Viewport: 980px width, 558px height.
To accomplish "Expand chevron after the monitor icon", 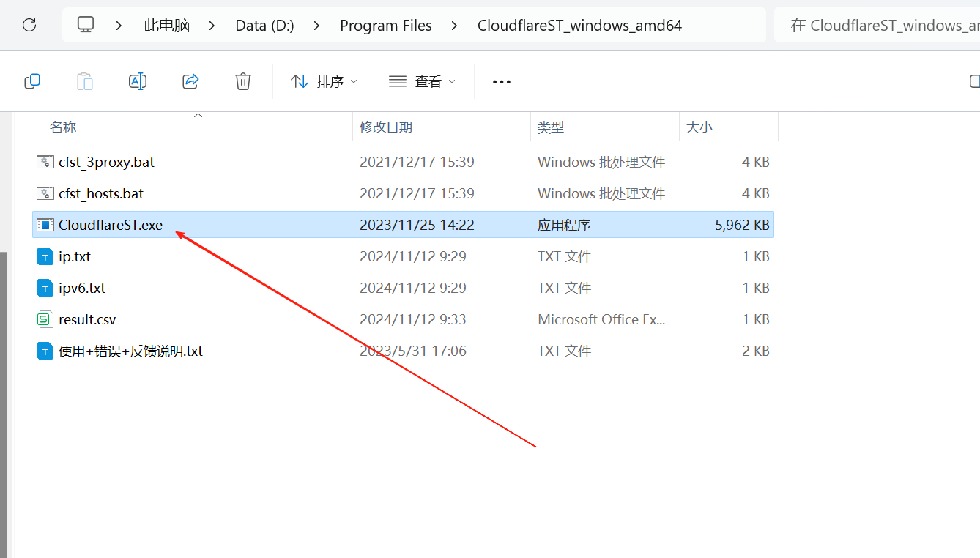I will pos(119,26).
